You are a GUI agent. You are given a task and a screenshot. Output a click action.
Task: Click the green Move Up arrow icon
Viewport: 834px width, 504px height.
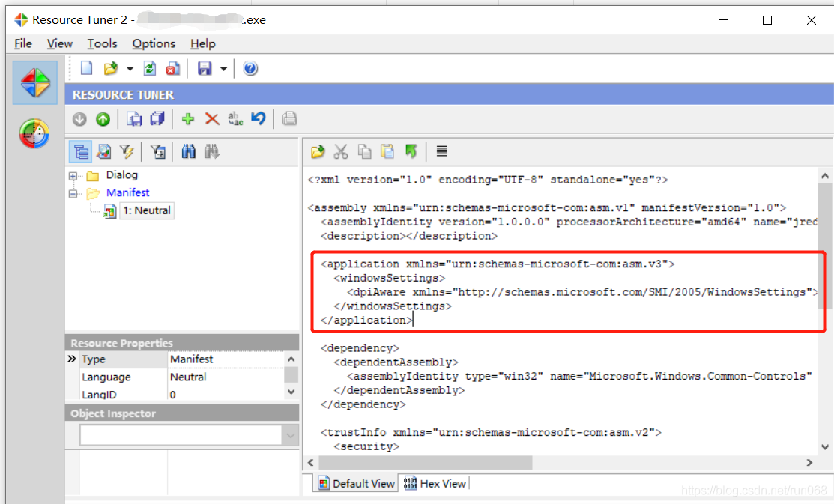[x=103, y=119]
